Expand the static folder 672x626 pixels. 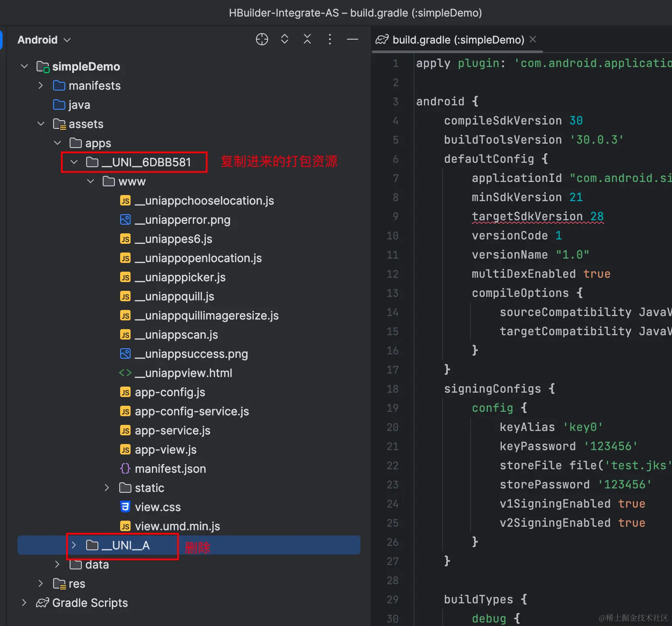click(107, 488)
